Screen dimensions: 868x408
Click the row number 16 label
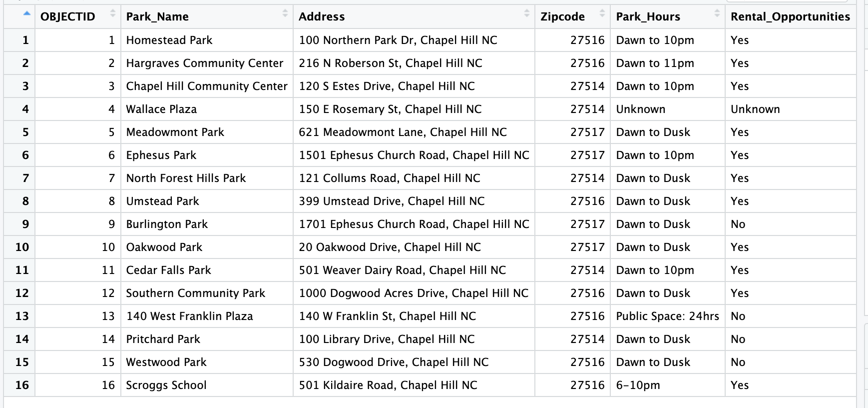(x=22, y=385)
